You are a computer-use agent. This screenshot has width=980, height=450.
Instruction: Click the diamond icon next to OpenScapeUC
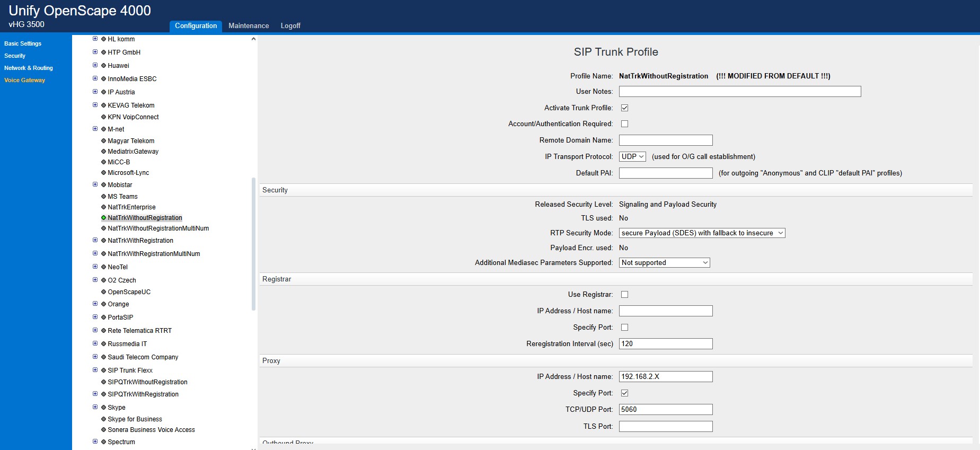pyautogui.click(x=103, y=292)
